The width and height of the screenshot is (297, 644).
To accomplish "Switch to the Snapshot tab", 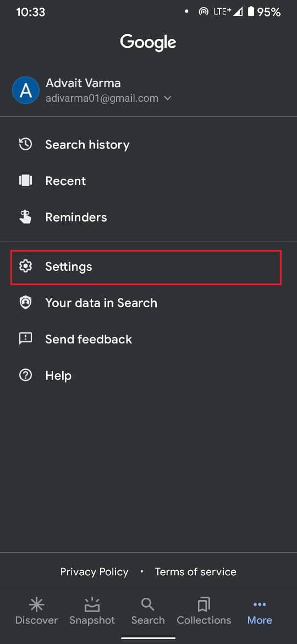I will click(92, 612).
